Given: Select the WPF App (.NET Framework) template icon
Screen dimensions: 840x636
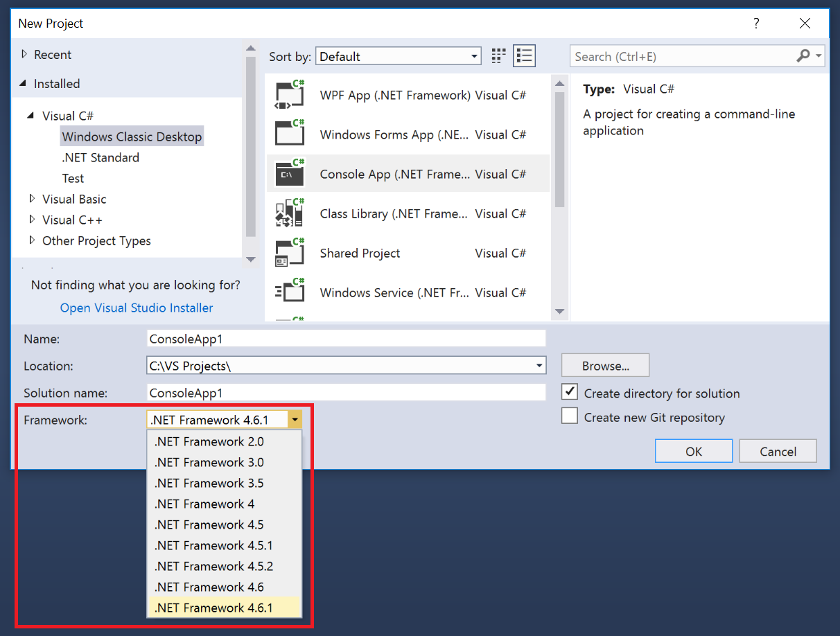Looking at the screenshot, I should pyautogui.click(x=289, y=95).
